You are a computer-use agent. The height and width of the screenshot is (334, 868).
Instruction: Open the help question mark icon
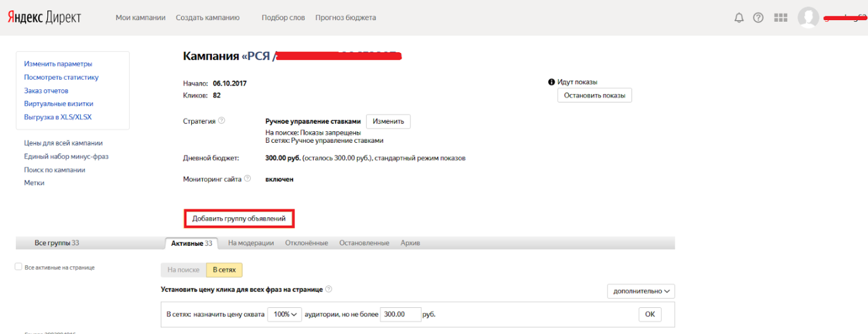758,18
